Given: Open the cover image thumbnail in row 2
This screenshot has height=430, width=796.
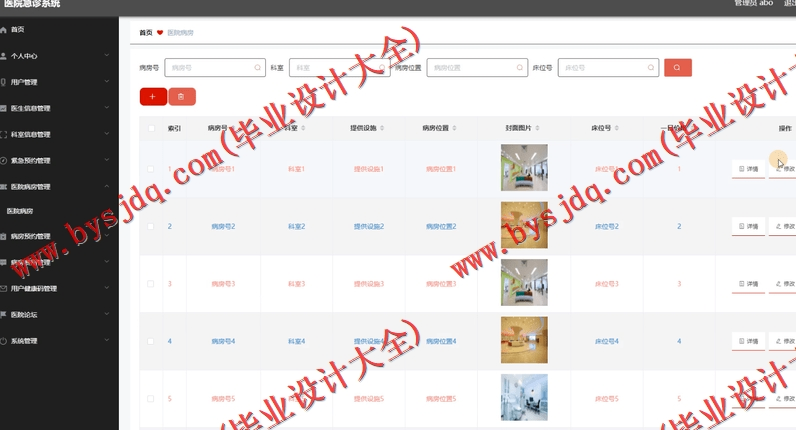Looking at the screenshot, I should 524,225.
